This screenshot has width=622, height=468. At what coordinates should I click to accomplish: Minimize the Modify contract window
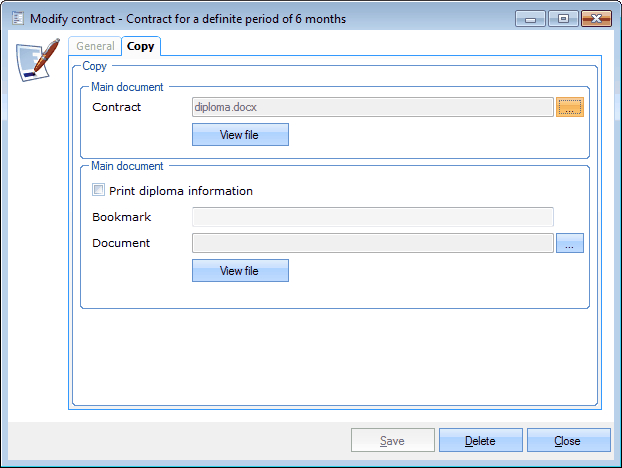[x=531, y=19]
